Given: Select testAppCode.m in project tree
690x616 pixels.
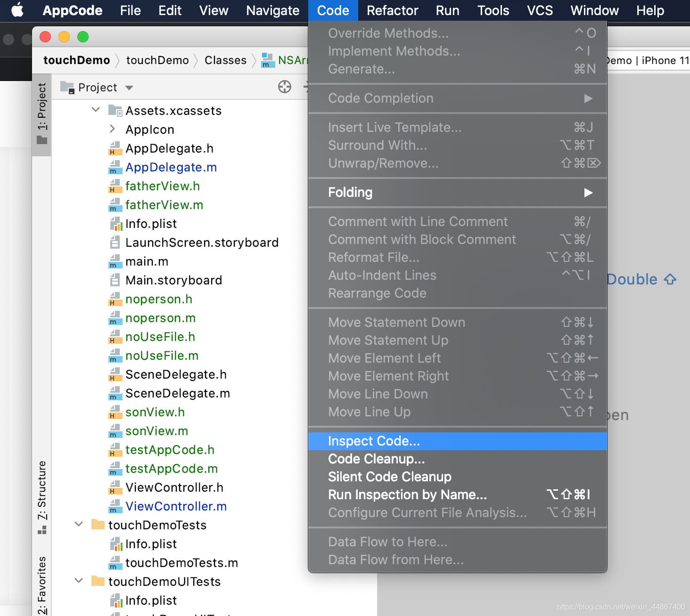Looking at the screenshot, I should point(172,469).
